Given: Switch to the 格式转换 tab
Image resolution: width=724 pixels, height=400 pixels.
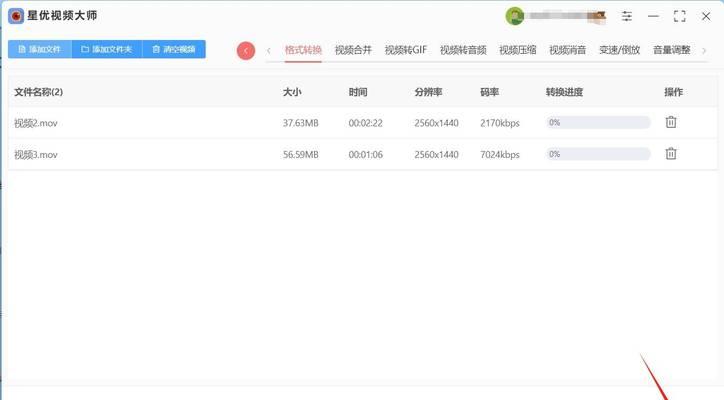Looking at the screenshot, I should (x=303, y=50).
